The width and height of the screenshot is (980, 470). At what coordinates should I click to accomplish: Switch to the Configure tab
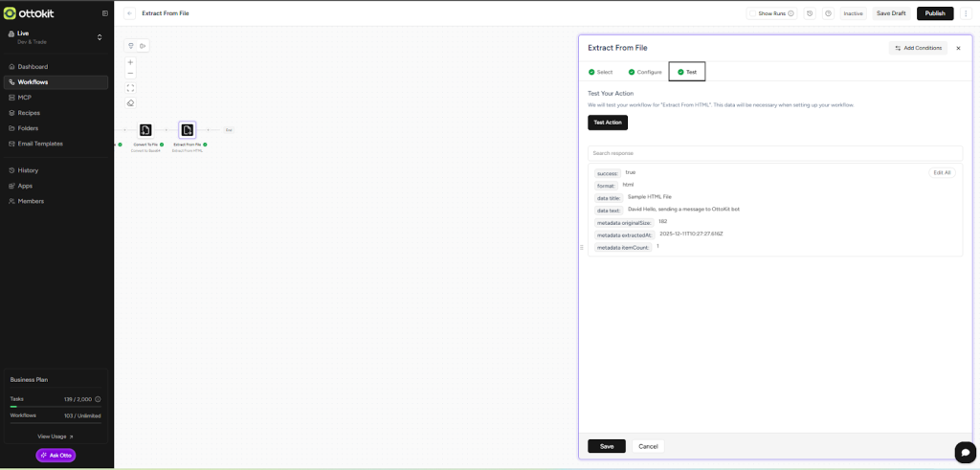[645, 72]
